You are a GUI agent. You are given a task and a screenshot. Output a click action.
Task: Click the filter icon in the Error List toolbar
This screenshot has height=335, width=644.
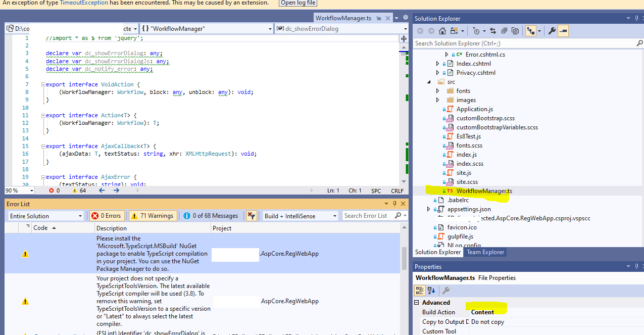point(252,215)
